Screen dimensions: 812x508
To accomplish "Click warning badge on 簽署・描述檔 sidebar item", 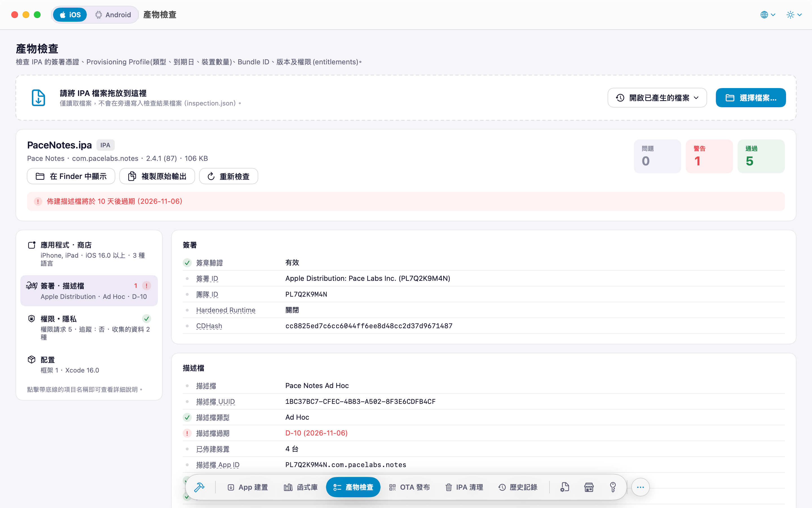I will (x=146, y=286).
